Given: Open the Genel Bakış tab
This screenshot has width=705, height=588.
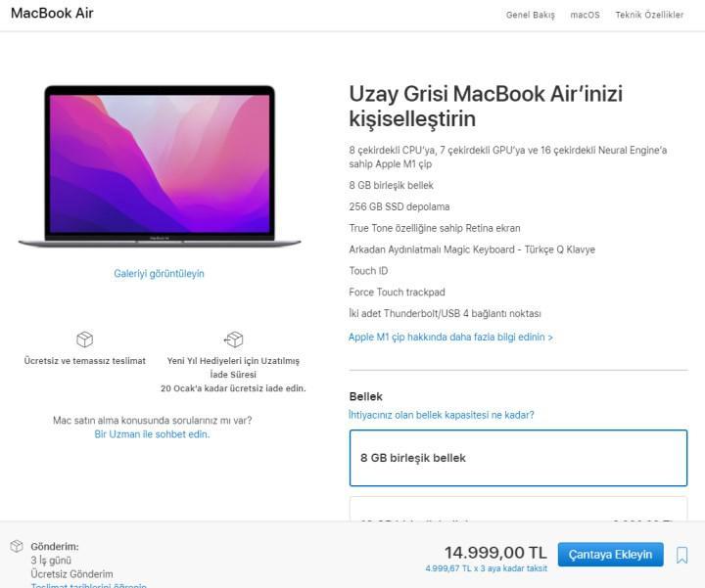Looking at the screenshot, I should (x=530, y=15).
